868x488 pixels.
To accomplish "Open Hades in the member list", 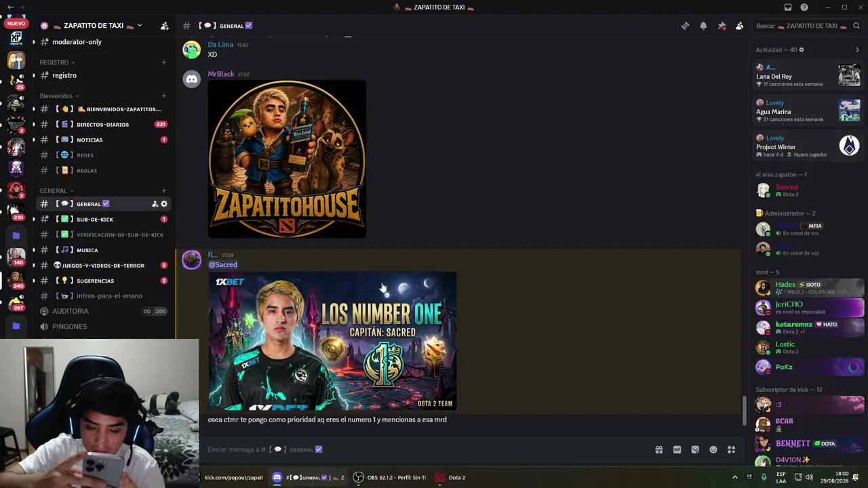I will (x=808, y=288).
